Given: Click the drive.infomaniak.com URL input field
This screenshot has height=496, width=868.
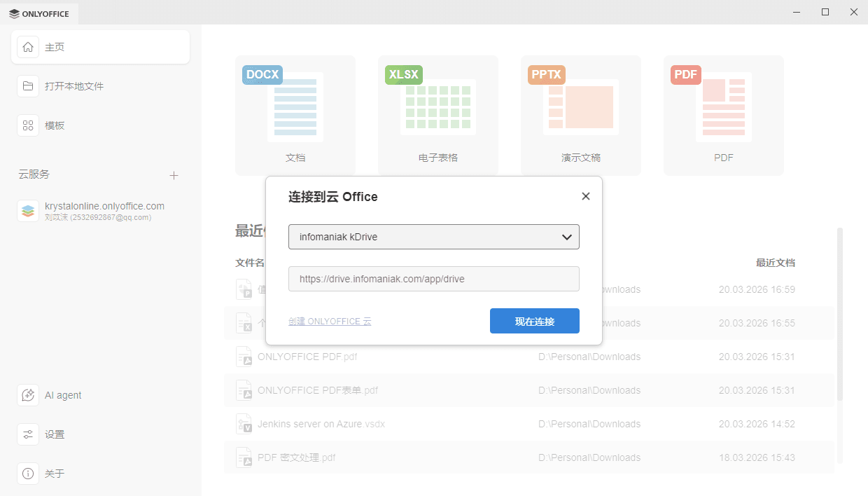Looking at the screenshot, I should click(x=434, y=279).
